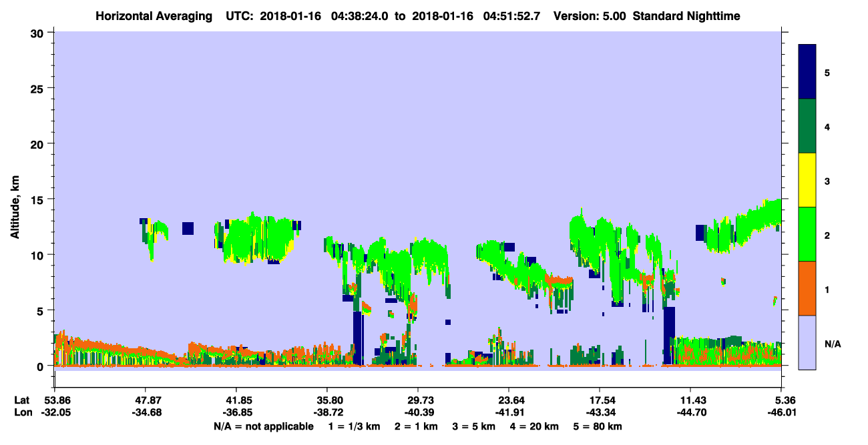Click the latitude value 5.36

coord(781,400)
